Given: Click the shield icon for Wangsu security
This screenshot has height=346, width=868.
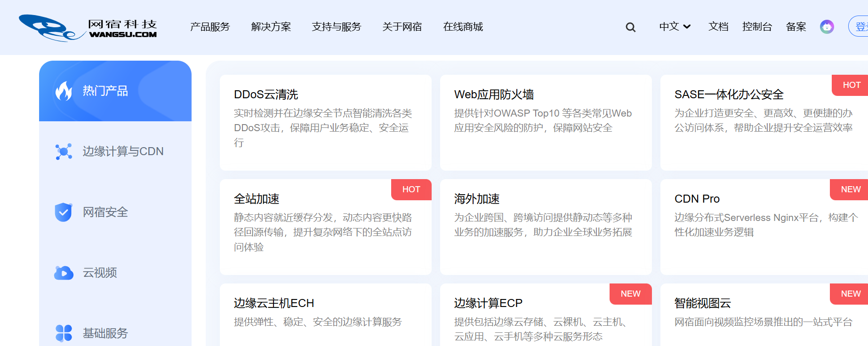Looking at the screenshot, I should [x=64, y=212].
